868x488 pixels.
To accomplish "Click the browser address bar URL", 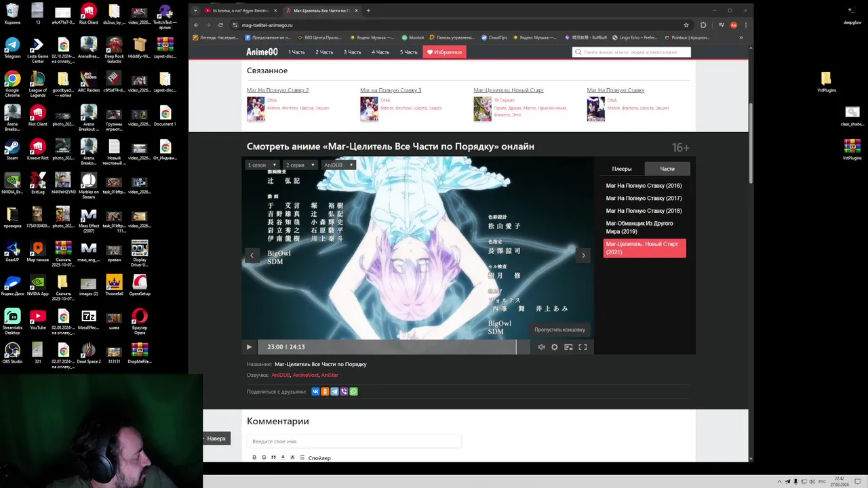I will coord(267,25).
